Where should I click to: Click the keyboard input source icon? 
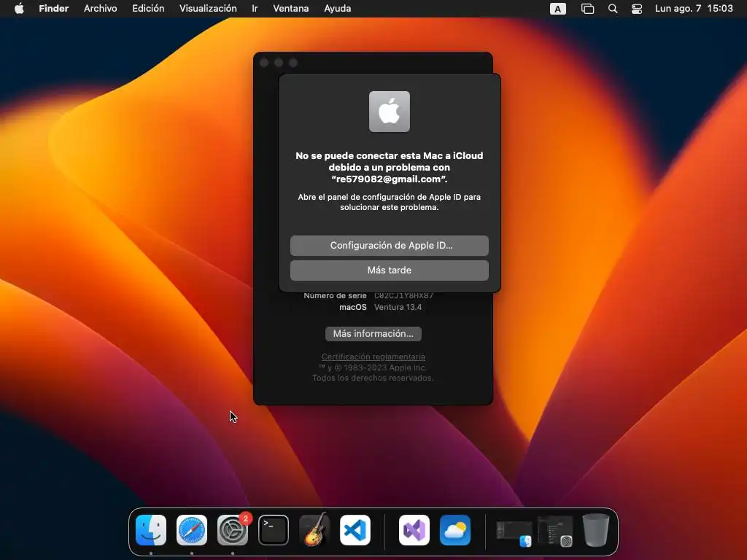click(x=558, y=9)
